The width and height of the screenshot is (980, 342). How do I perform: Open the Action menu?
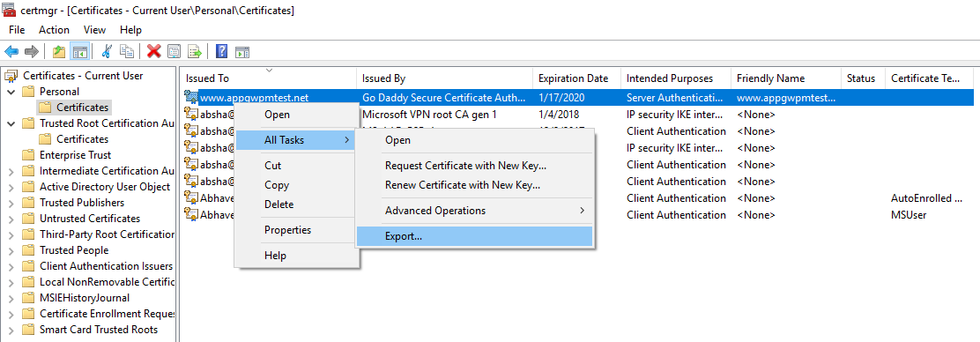tap(55, 30)
